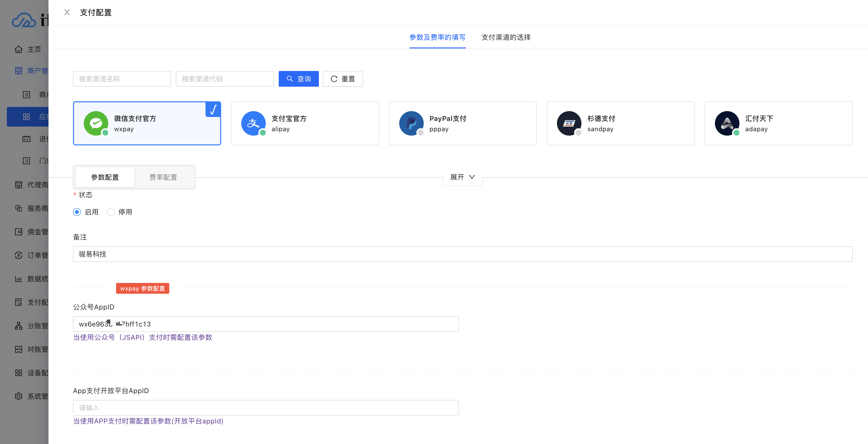Click the 搜索渠道名称 input field
868x444 pixels.
click(122, 79)
